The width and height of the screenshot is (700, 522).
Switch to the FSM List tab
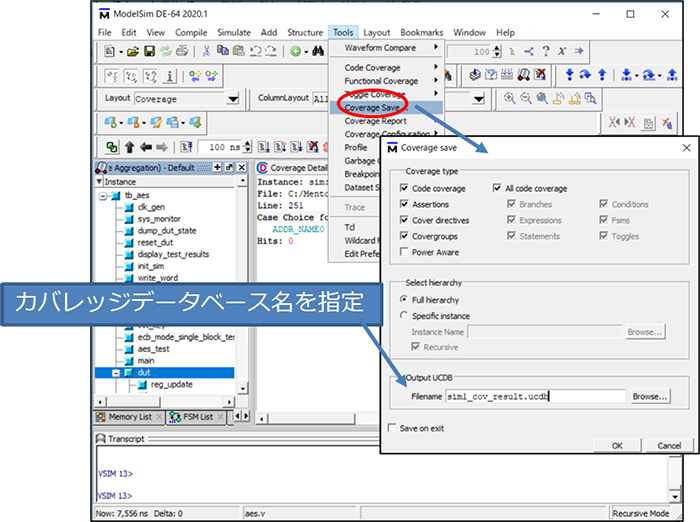click(x=197, y=417)
